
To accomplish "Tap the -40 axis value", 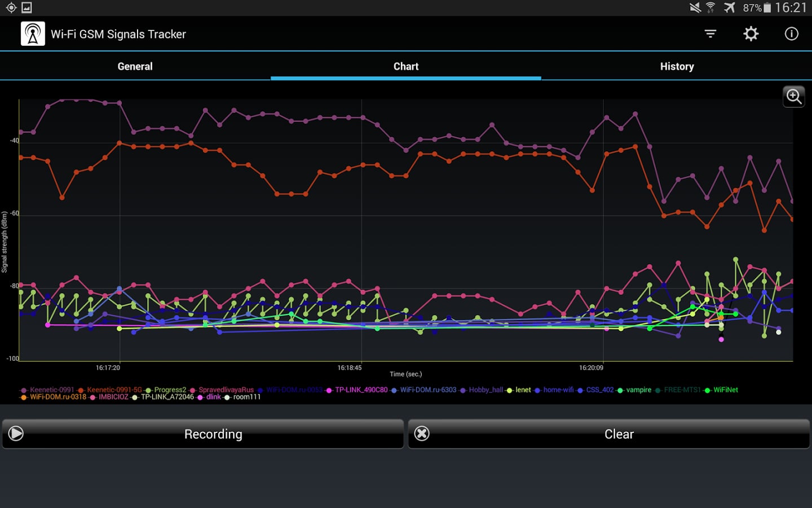I will pyautogui.click(x=14, y=141).
